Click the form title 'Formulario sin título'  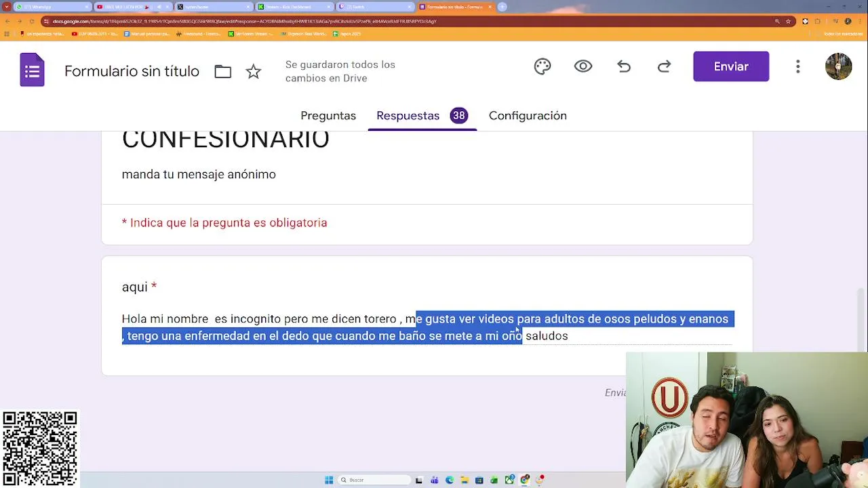[132, 71]
